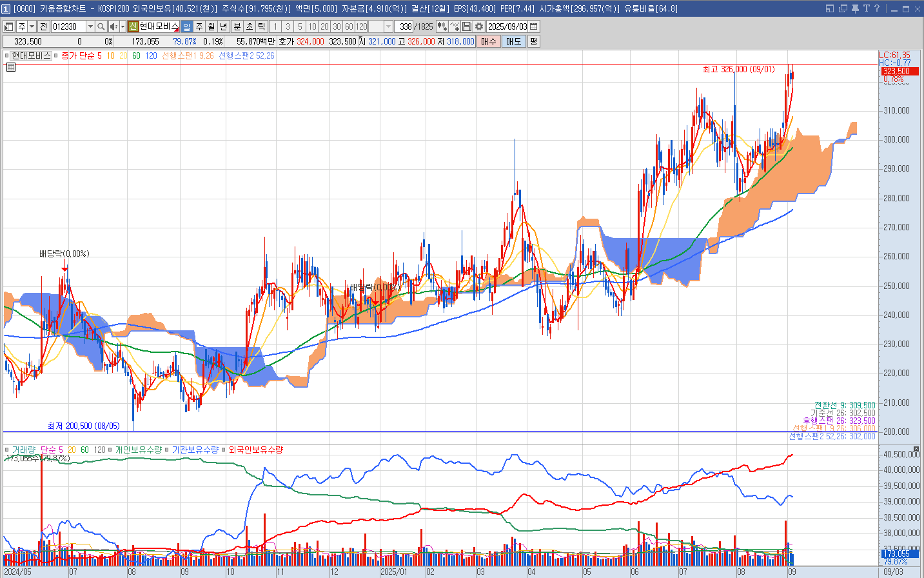Open the interval value dropdown after 120
The width and height of the screenshot is (924, 578).
click(x=388, y=26)
